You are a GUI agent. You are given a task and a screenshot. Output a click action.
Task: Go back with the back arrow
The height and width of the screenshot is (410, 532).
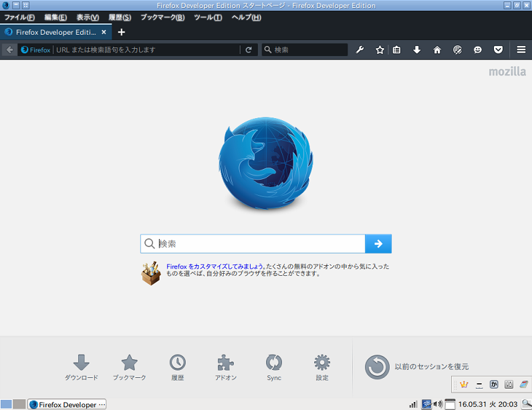coord(9,50)
